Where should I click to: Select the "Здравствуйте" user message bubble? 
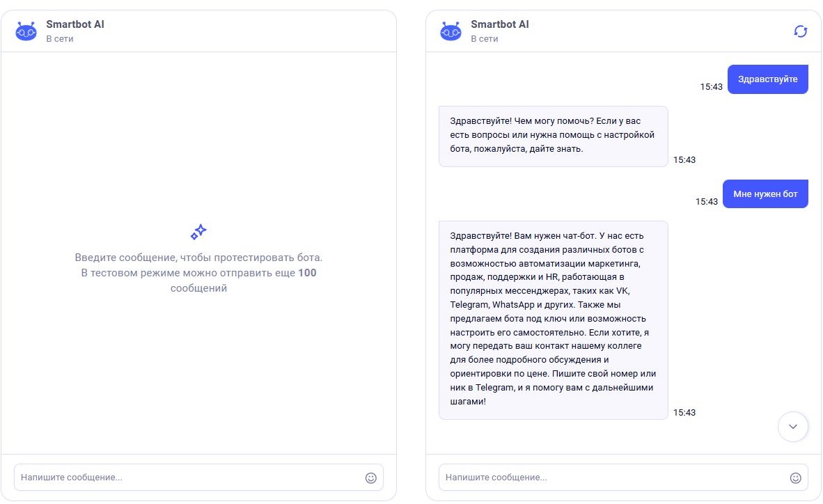(x=767, y=79)
